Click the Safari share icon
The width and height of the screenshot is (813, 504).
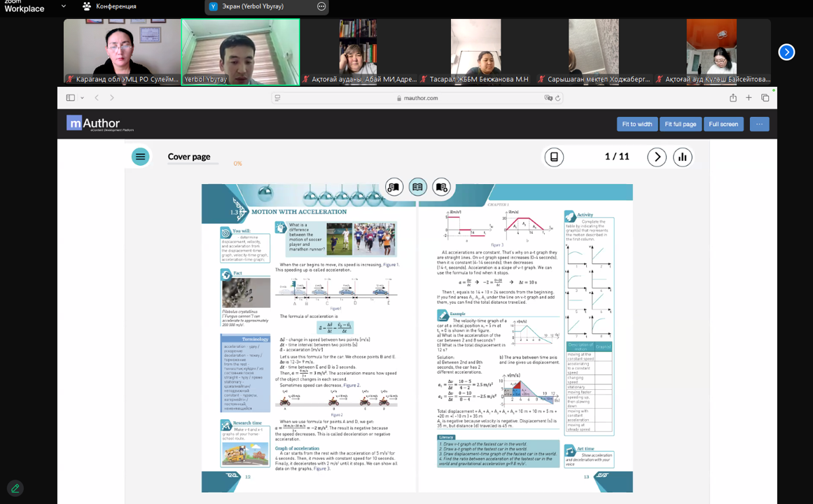point(732,98)
